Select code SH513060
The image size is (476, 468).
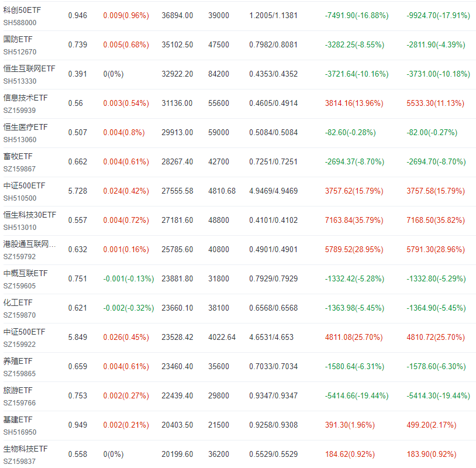(20, 140)
